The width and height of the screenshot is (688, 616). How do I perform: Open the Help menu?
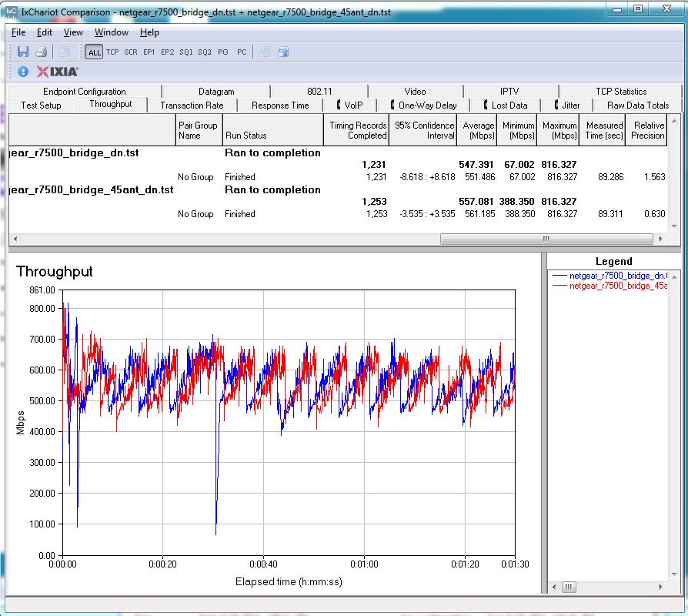(149, 32)
